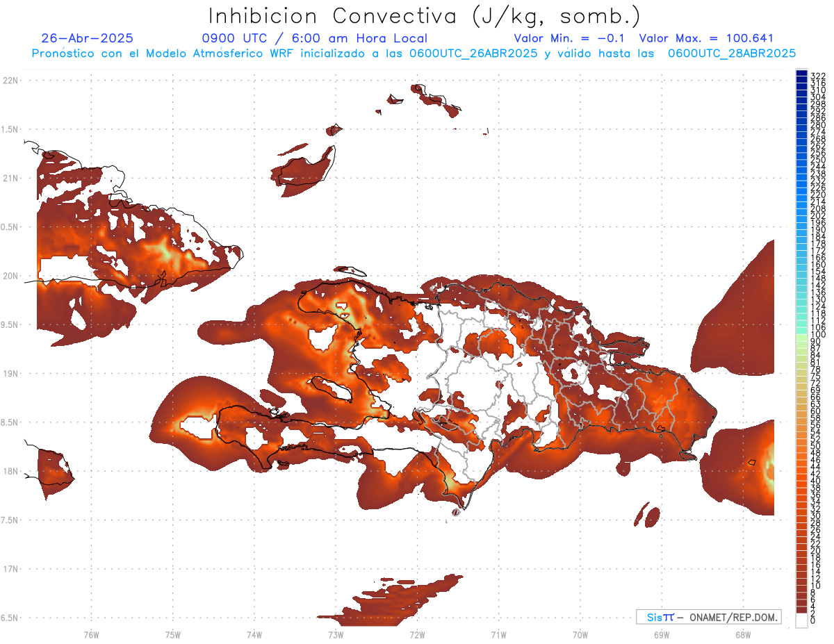Click the light green swatch just below label 100
This screenshot has height=644, width=834.
(801, 338)
